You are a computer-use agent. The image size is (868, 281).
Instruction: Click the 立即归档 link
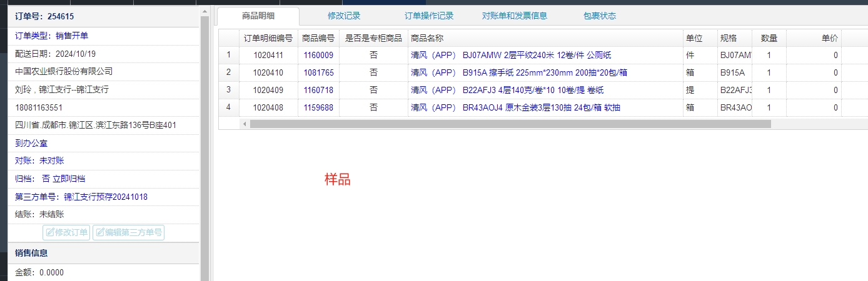click(x=68, y=179)
